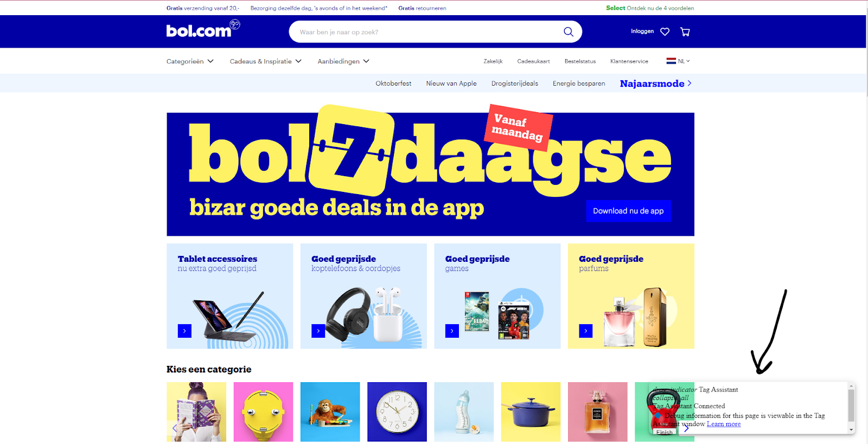
Task: Click the search magnifier icon
Action: point(568,32)
